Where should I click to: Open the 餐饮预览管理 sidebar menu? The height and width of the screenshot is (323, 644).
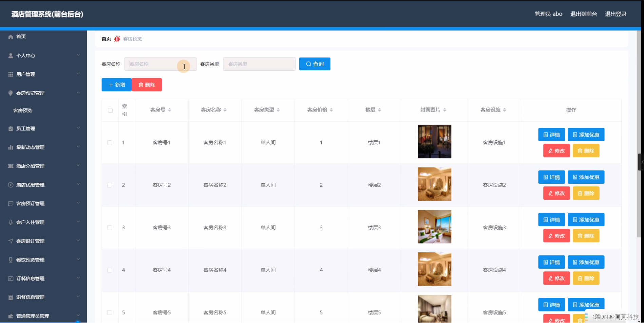(x=43, y=259)
